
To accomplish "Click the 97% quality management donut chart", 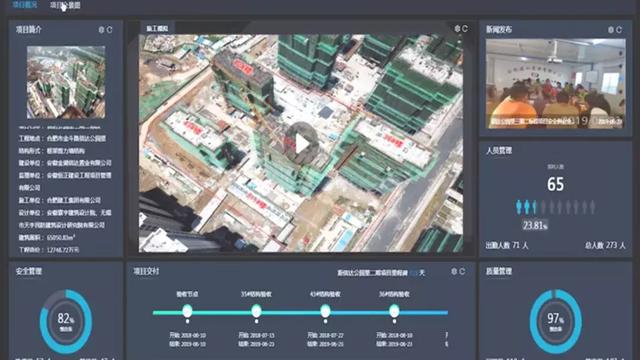I will tap(556, 321).
